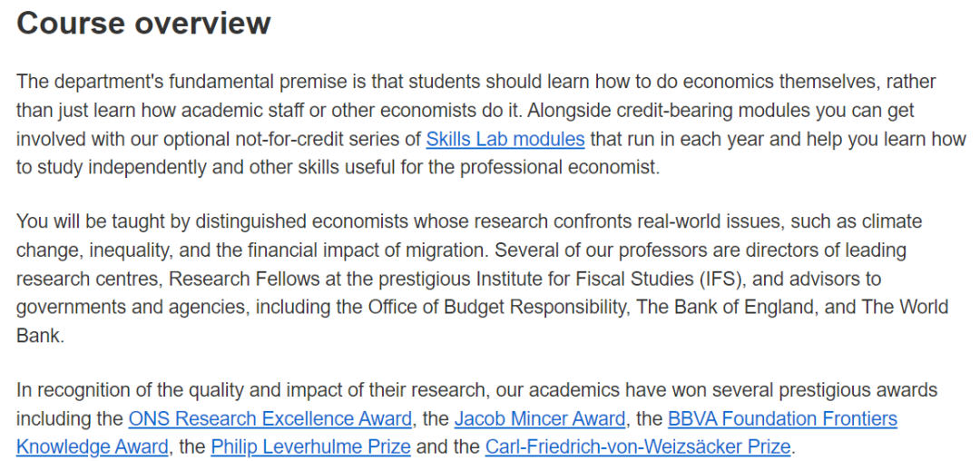Click the word 'Bank.' ending the second paragraph

pos(40,336)
